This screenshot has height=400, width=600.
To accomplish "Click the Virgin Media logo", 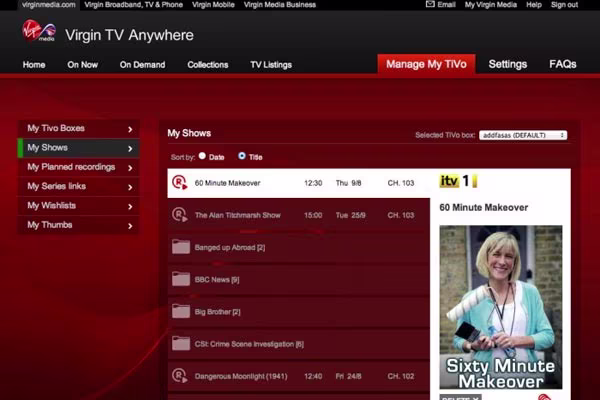I will (39, 31).
